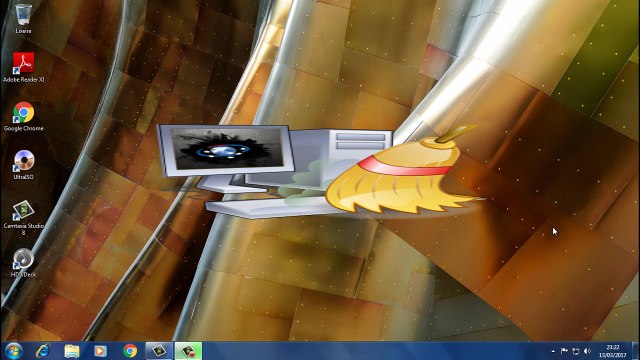Open the Action Center flag icon

pyautogui.click(x=564, y=351)
